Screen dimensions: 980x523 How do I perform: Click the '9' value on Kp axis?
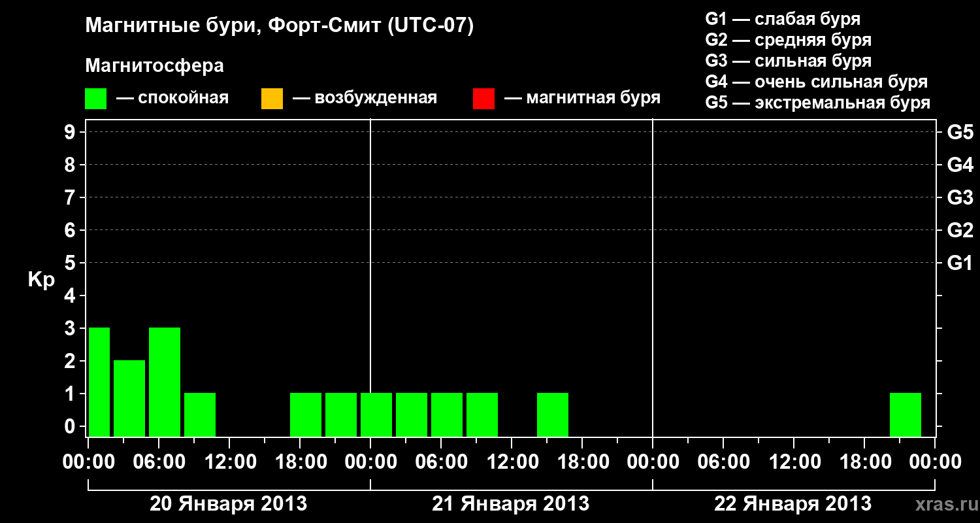point(71,132)
